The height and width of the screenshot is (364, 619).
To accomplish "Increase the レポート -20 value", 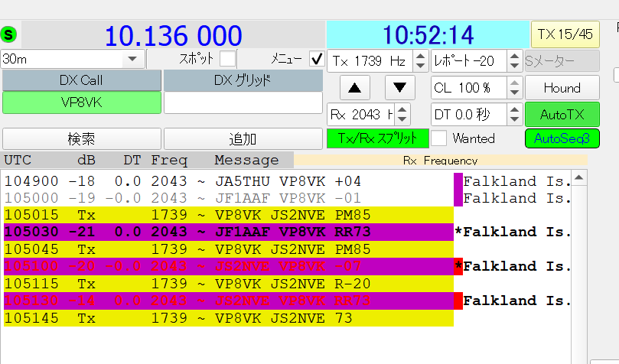I will (x=514, y=57).
